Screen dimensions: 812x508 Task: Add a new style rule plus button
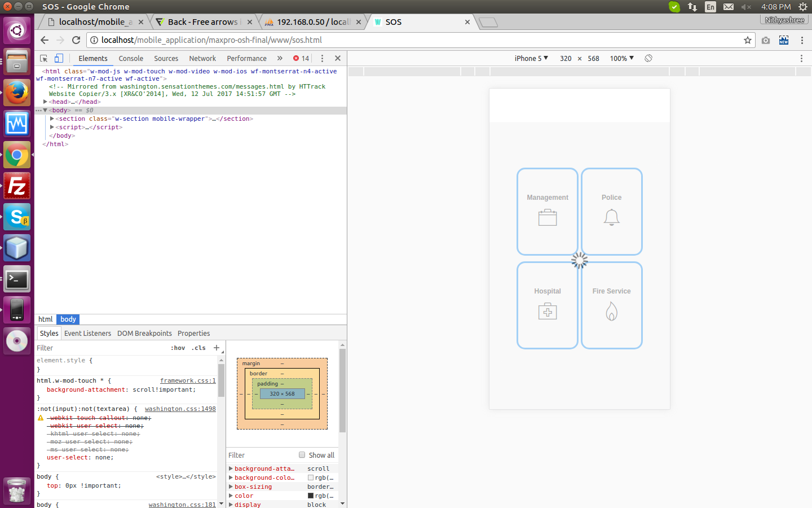point(217,348)
